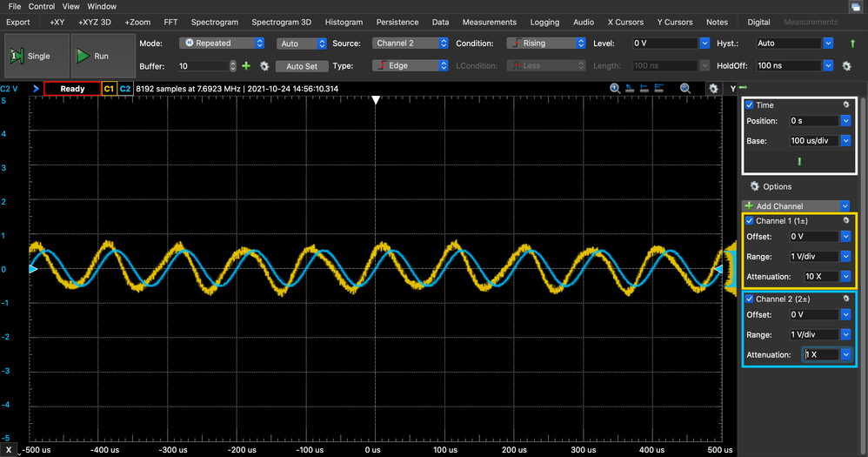Open the FFT view tab
The image size is (868, 457).
pyautogui.click(x=170, y=22)
